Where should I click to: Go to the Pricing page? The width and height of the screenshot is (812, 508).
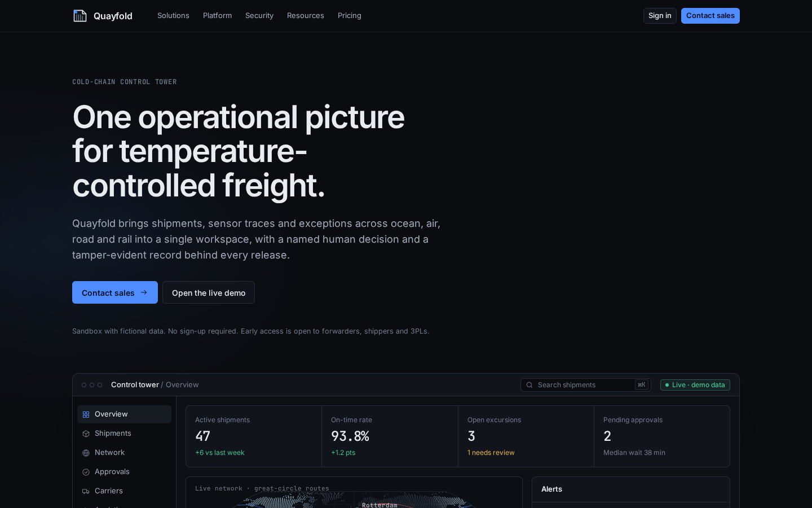[x=350, y=16]
